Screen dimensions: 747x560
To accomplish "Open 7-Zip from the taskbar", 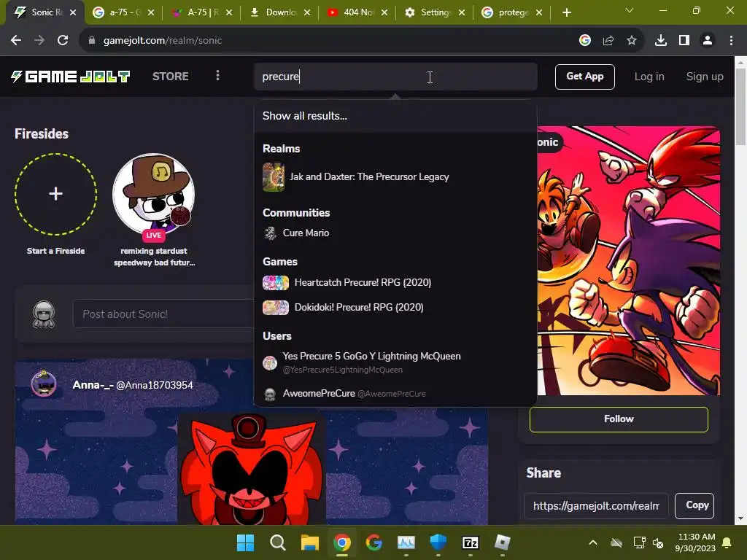I will click(471, 542).
